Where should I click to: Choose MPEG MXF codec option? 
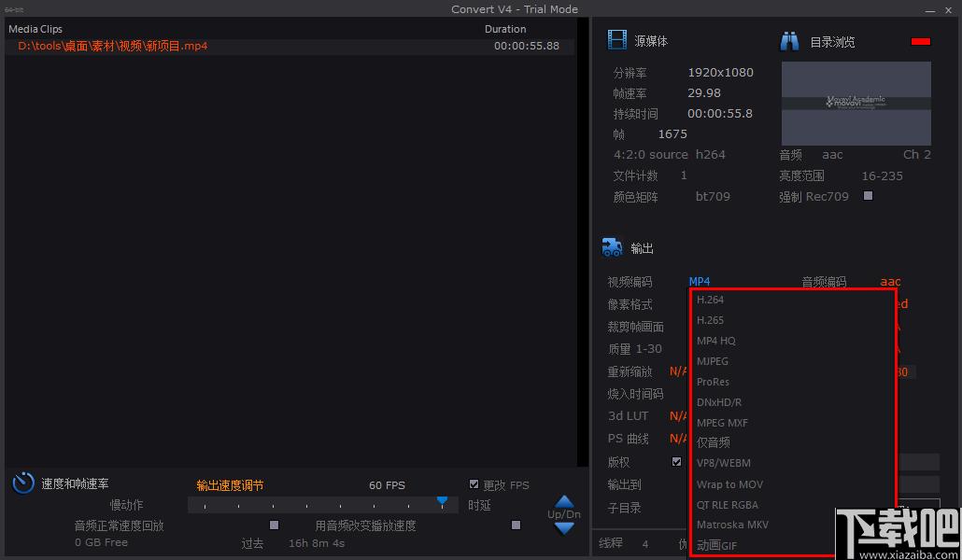click(x=722, y=423)
